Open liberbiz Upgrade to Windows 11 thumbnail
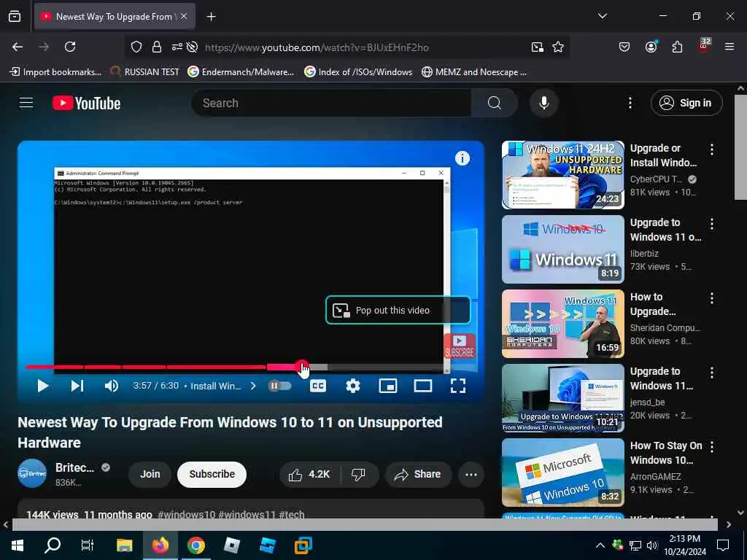 562,249
